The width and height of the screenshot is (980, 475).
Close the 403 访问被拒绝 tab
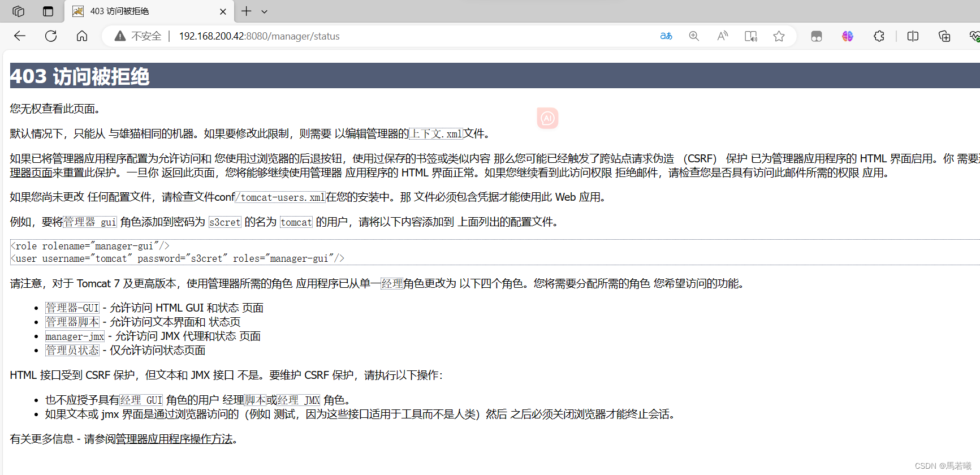(223, 11)
